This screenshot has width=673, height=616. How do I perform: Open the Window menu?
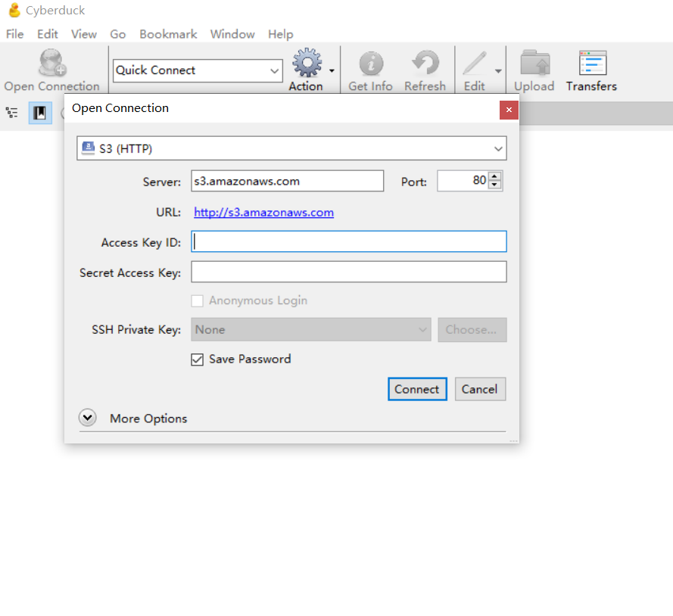click(x=232, y=34)
